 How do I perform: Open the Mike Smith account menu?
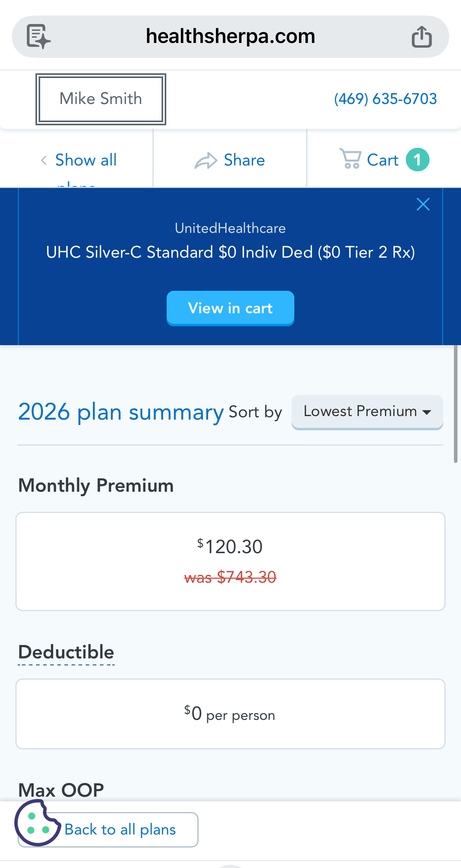(x=101, y=99)
